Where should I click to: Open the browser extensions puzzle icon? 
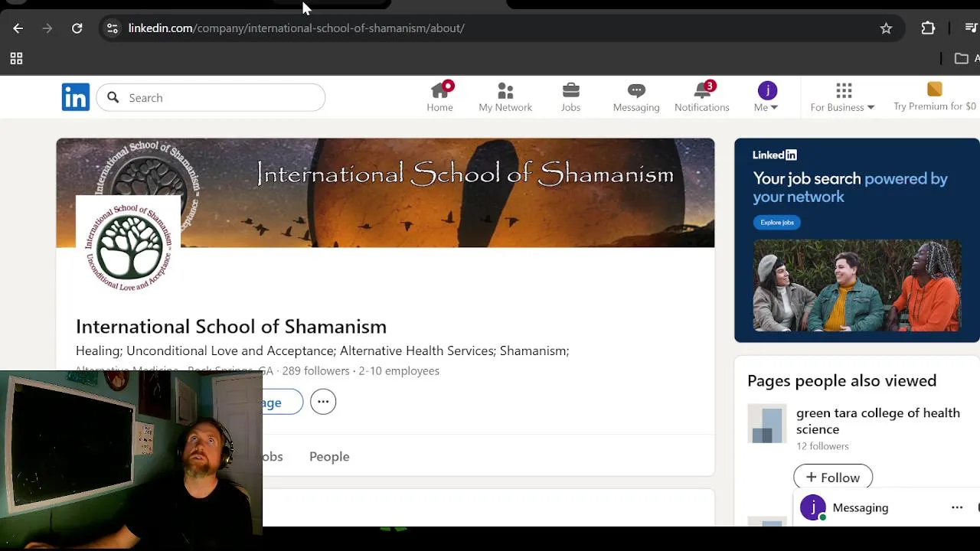(x=928, y=28)
